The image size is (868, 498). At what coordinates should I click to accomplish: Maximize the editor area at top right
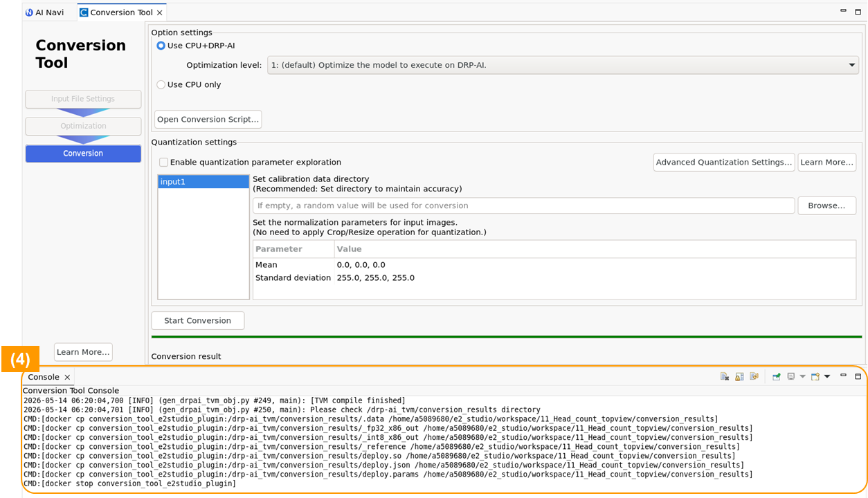coord(858,11)
